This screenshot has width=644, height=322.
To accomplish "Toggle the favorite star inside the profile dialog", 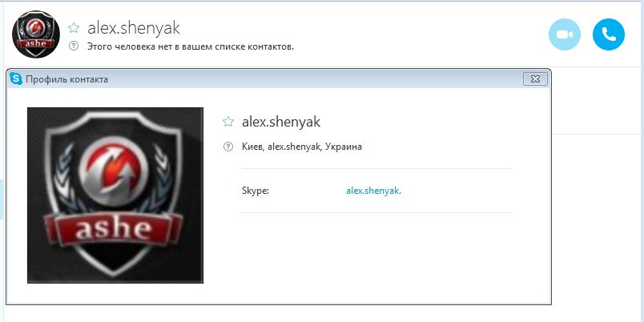I will point(228,122).
